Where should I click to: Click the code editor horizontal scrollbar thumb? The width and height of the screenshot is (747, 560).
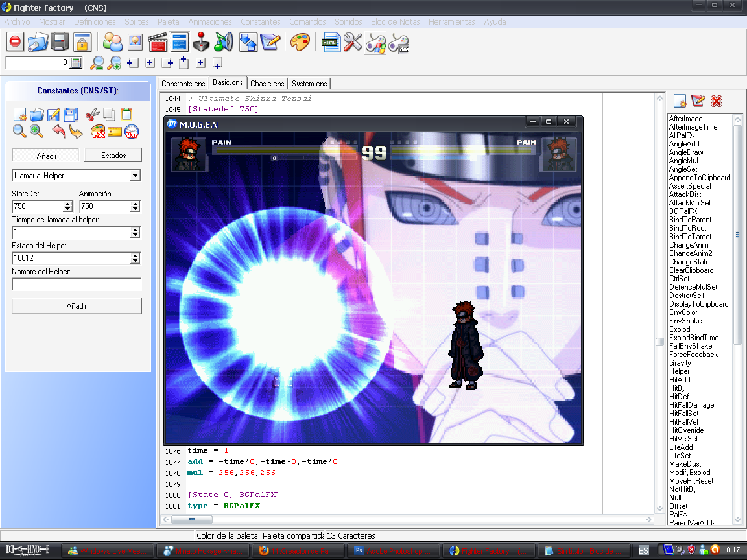pos(192,519)
